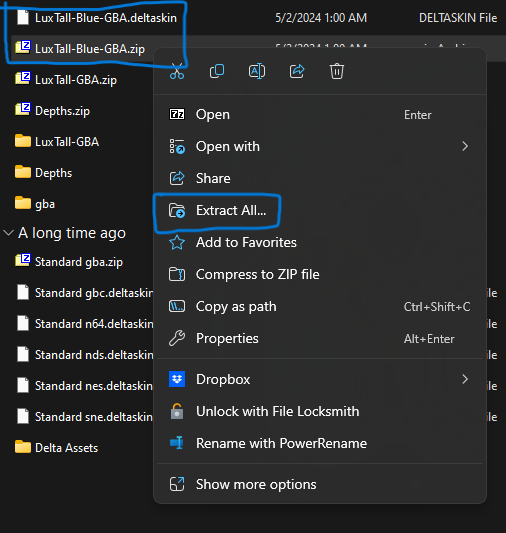
Task: Click the date 5/2/2024 1:00 AM cell
Action: click(x=321, y=18)
